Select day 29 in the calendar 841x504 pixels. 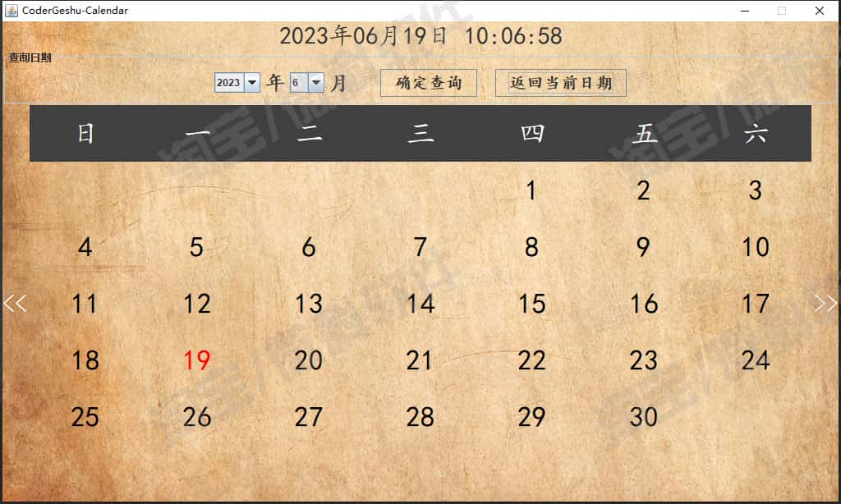(532, 417)
